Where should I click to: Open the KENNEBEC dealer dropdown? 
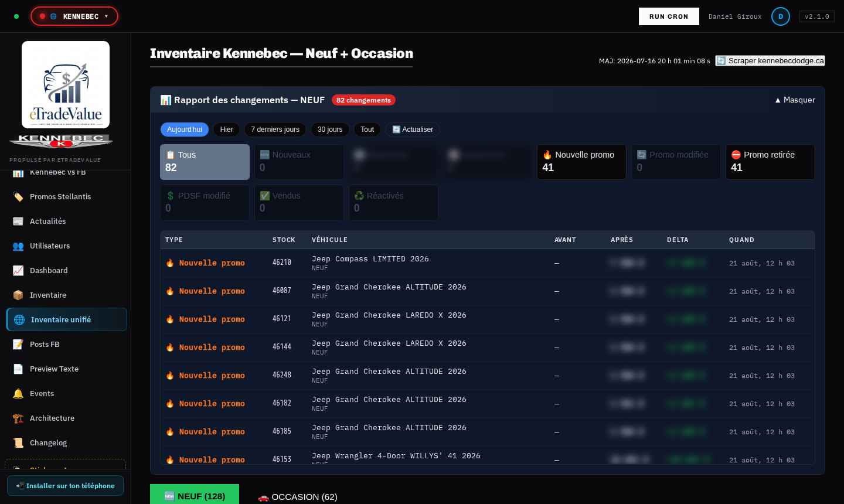tap(74, 16)
